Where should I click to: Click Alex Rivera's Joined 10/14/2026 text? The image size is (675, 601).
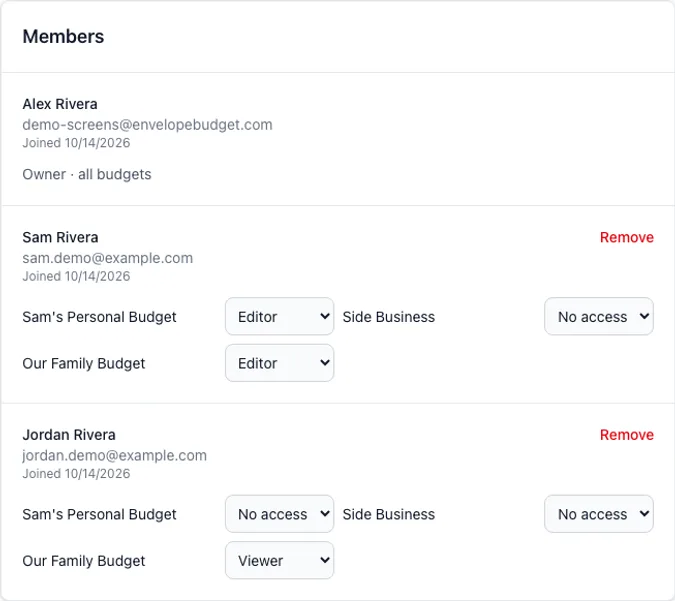click(x=76, y=143)
